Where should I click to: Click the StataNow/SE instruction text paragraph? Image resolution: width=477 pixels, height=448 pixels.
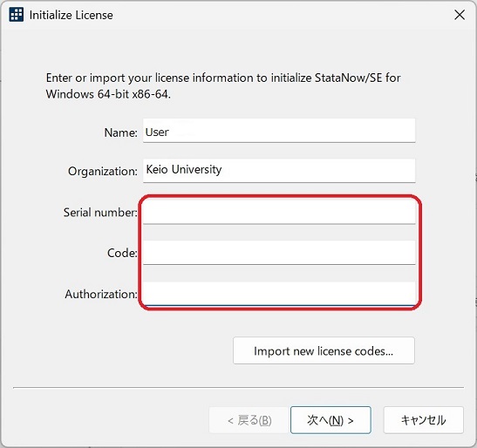click(223, 85)
